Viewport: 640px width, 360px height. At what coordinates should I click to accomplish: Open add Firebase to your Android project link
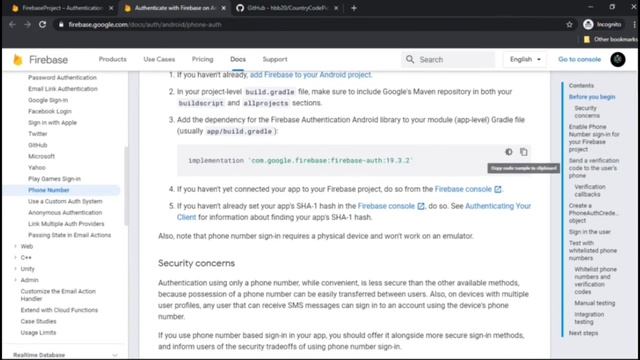coord(310,75)
